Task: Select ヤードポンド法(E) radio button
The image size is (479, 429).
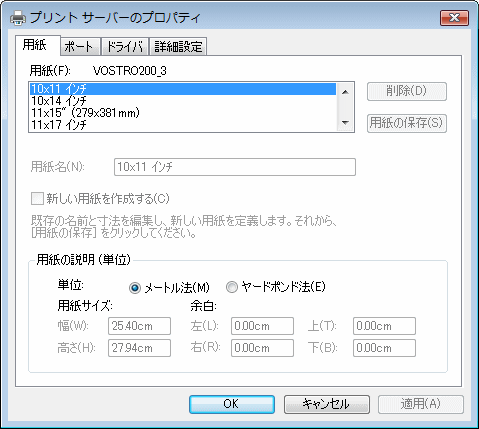Action: (x=232, y=287)
